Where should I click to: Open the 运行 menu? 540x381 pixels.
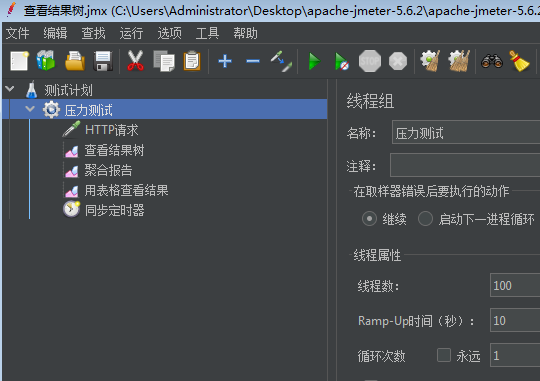pos(131,33)
